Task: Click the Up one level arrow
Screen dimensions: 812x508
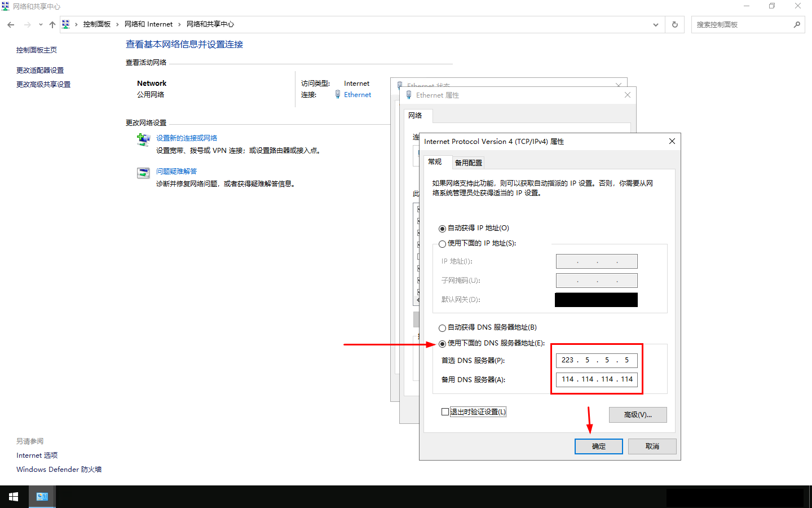Action: [x=52, y=25]
